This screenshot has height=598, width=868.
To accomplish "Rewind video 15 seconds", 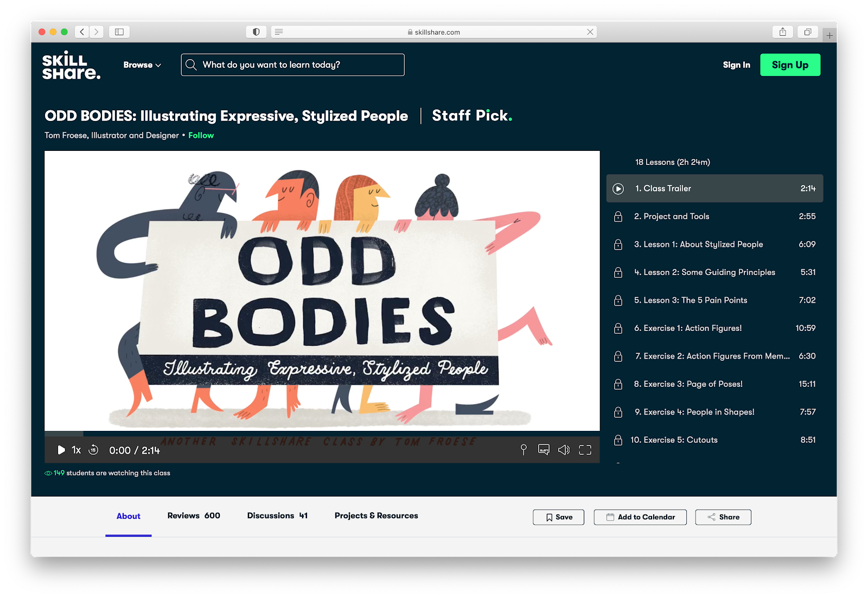I will click(x=93, y=450).
